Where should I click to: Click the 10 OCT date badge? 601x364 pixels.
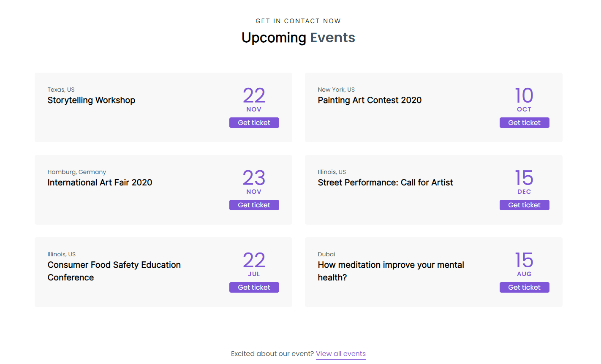[x=524, y=100]
